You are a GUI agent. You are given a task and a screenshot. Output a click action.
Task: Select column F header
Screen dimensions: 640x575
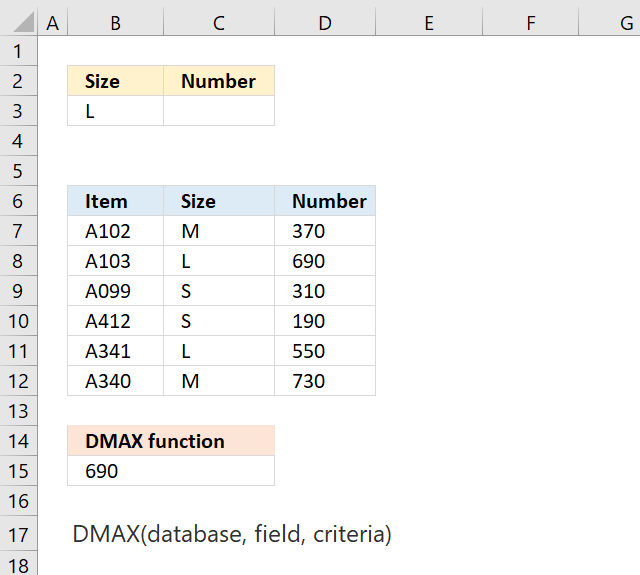530,23
